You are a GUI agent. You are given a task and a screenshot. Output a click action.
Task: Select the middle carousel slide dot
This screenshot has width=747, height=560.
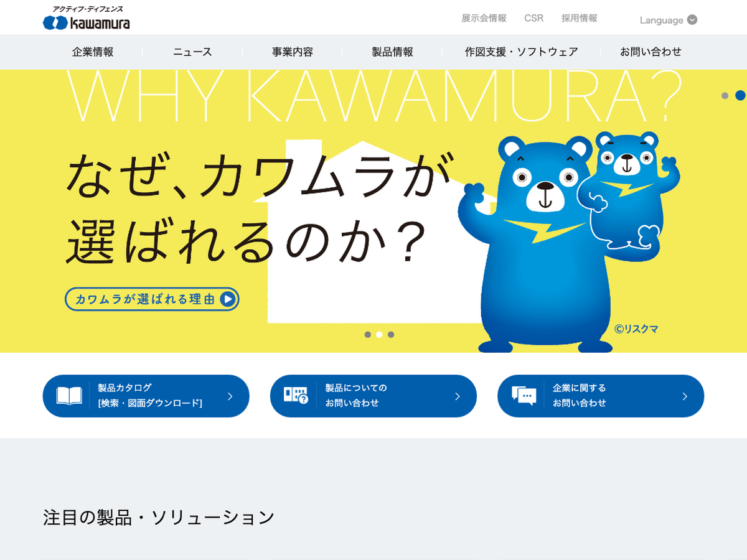point(379,335)
